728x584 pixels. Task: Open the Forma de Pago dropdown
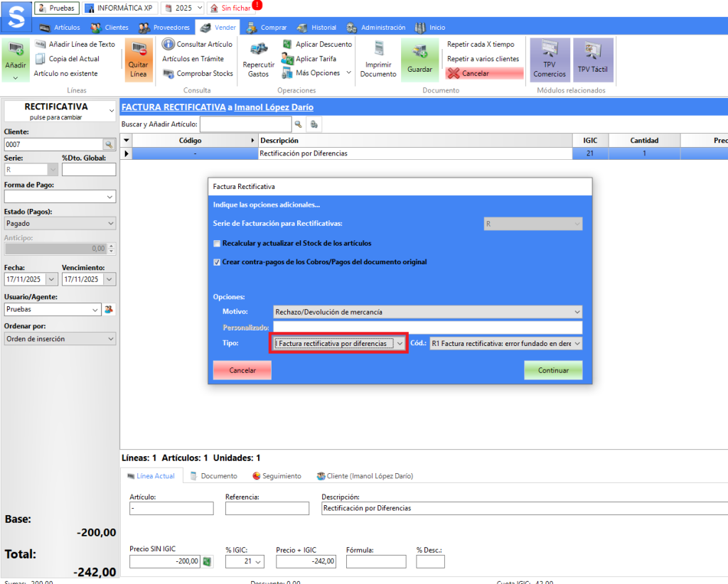[109, 197]
